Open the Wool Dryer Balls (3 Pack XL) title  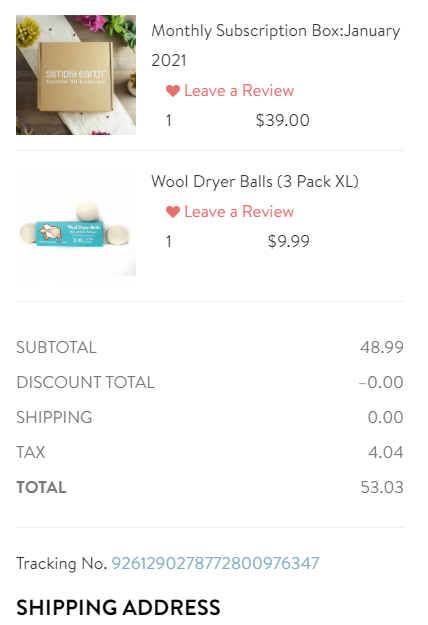point(255,181)
